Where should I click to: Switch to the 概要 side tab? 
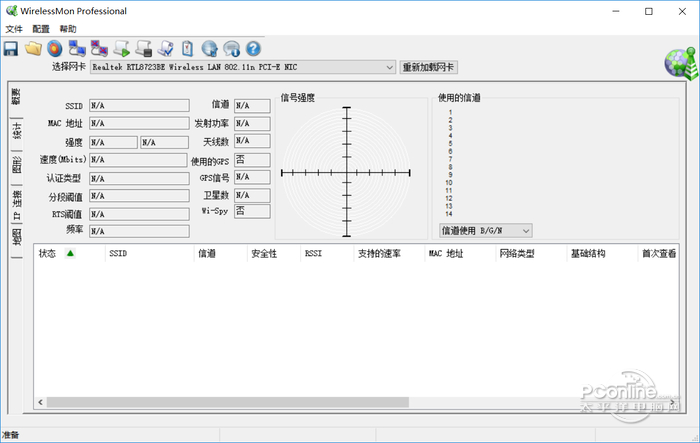point(16,96)
